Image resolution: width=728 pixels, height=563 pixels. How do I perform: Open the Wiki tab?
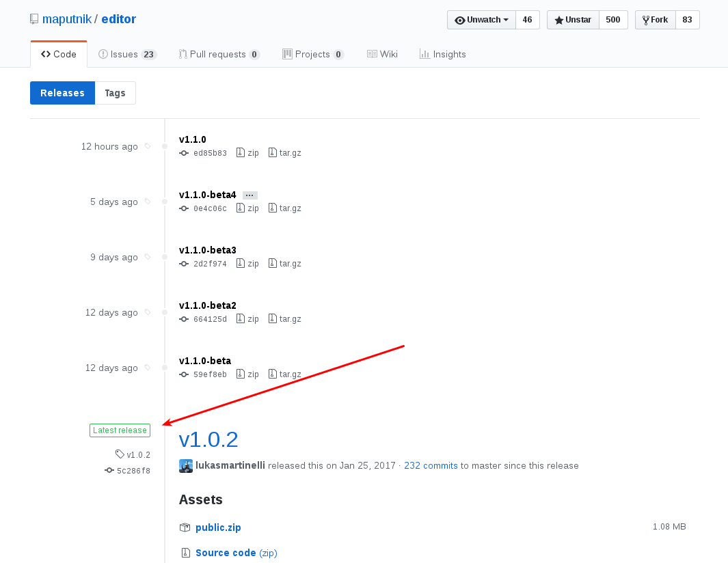382,53
